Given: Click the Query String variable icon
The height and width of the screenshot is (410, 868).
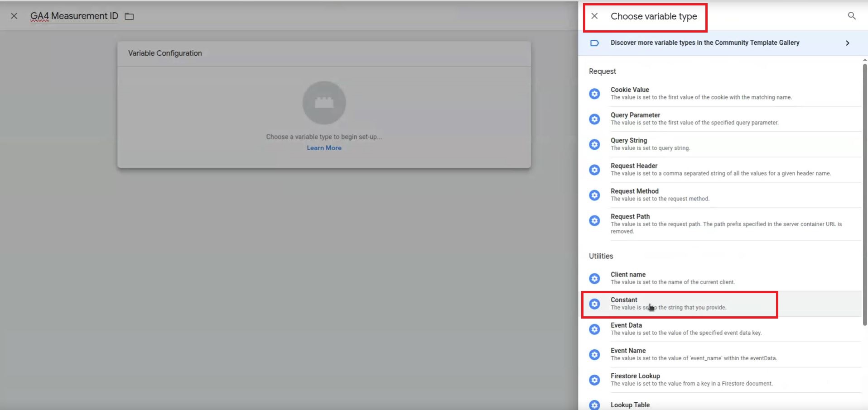Looking at the screenshot, I should point(594,144).
